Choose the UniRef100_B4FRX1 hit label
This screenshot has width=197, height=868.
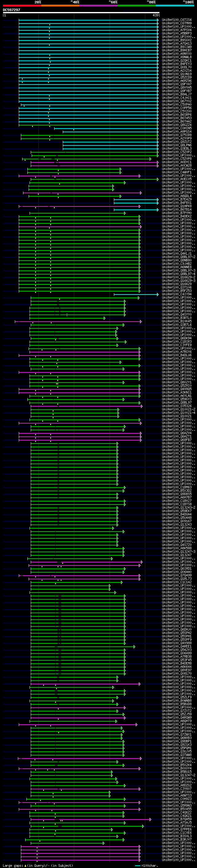(177, 203)
